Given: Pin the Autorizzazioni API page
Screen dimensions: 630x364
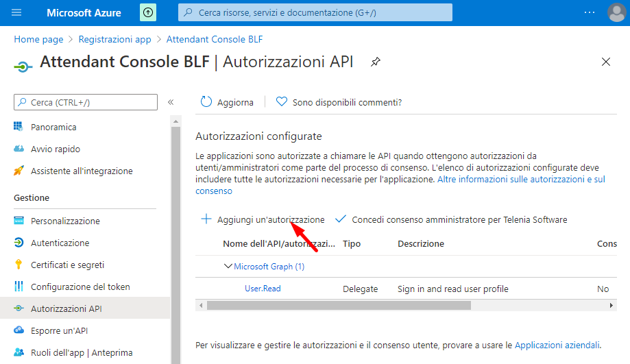Looking at the screenshot, I should [x=375, y=62].
